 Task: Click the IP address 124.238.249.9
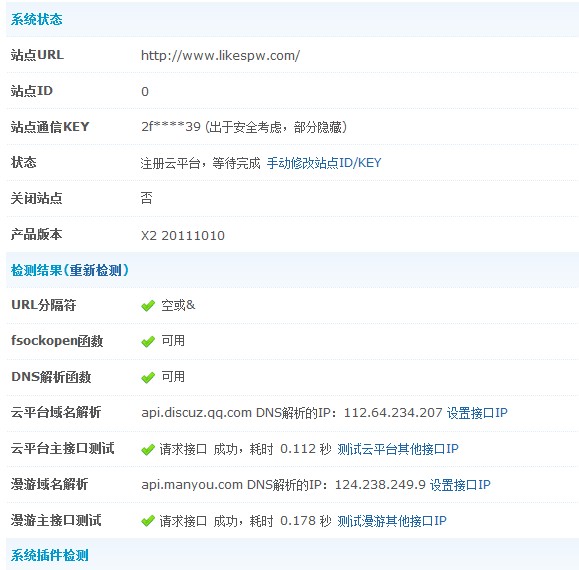[380, 485]
